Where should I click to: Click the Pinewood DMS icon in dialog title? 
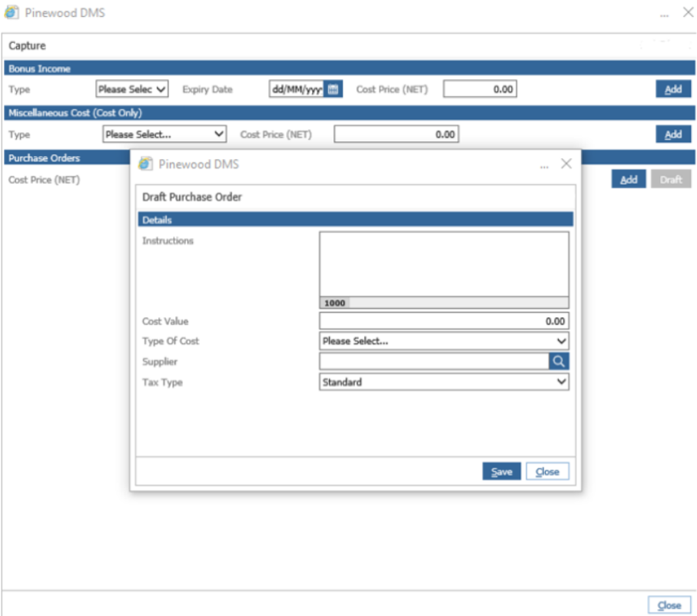pos(145,164)
